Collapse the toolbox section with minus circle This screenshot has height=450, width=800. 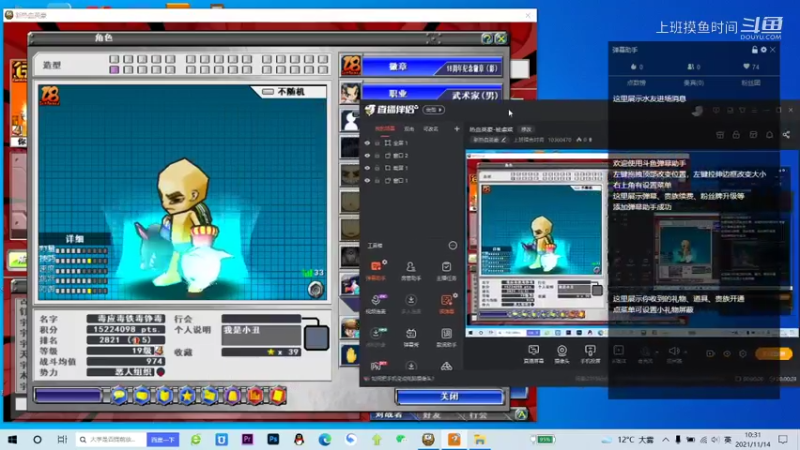pos(453,245)
